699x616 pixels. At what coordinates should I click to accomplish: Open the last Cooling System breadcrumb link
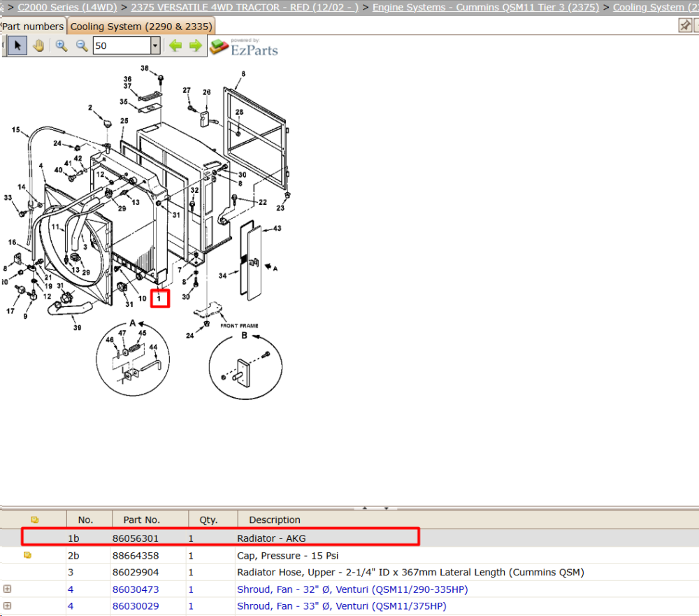click(x=656, y=7)
